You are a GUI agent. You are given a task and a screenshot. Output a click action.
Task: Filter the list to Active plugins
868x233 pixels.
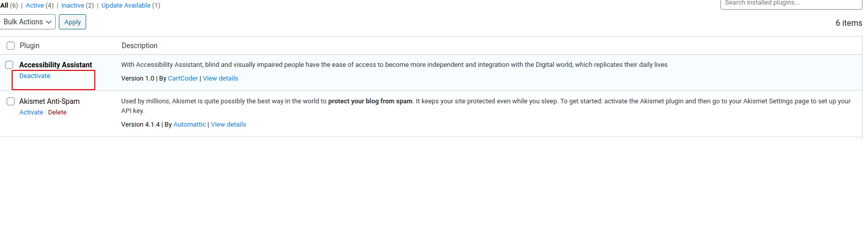(x=34, y=5)
